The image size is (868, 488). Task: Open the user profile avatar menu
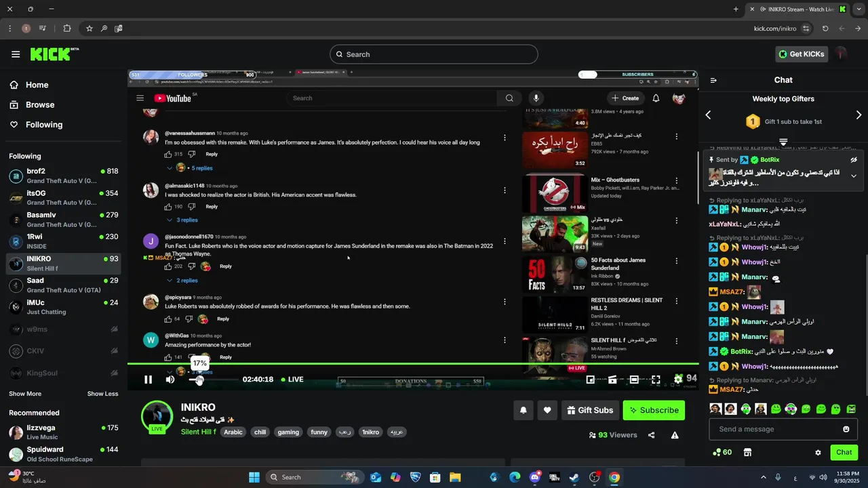pos(842,54)
